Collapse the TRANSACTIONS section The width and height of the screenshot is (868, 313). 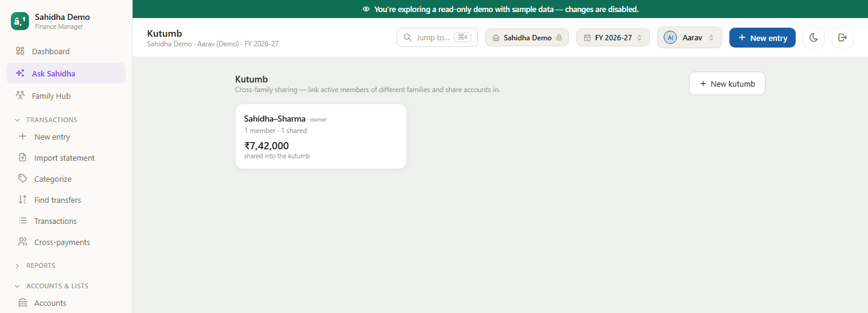click(46, 120)
